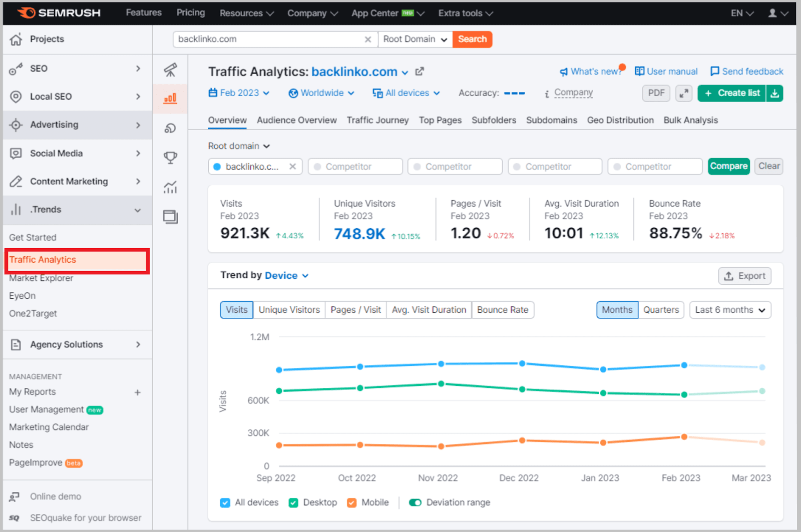
Task: Click the orange Search button
Action: point(472,40)
